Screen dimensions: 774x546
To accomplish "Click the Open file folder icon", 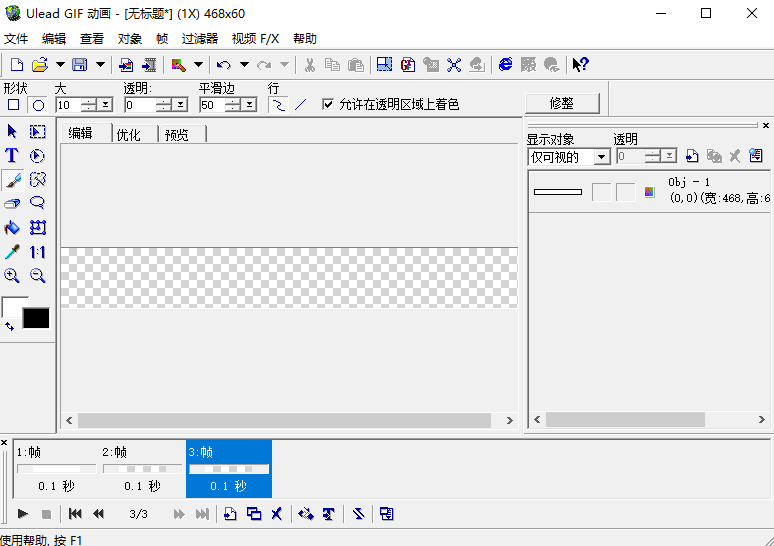I will tap(40, 65).
